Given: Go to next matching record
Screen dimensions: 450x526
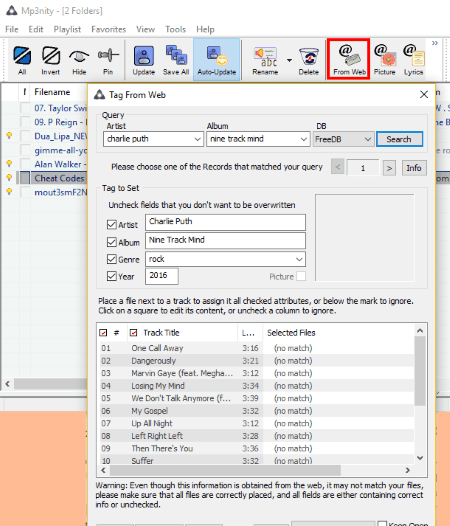Looking at the screenshot, I should click(389, 168).
